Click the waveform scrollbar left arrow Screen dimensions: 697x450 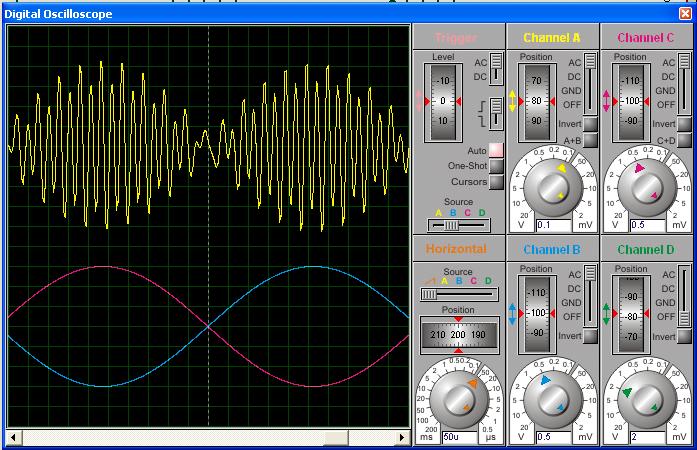[13, 438]
